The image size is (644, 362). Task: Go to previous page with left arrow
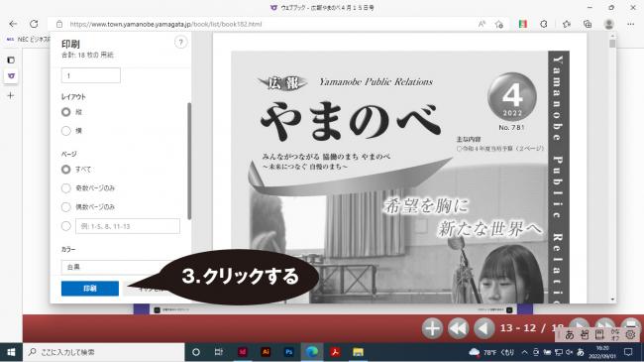click(x=483, y=328)
